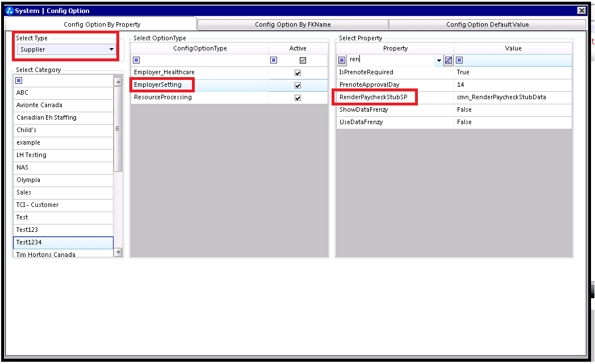Click the Property column filter icon
Screen dimensions: 595x364
(x=342, y=60)
